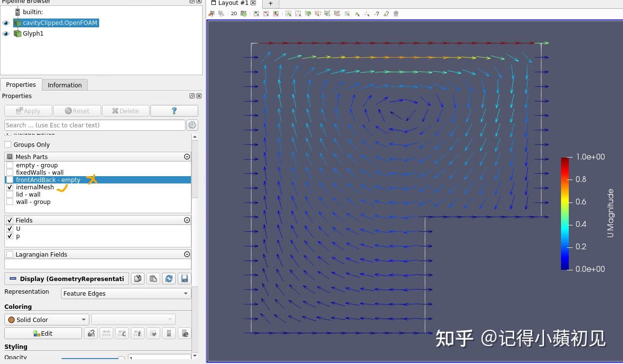Save display properties as defaults
Screen dimensions: 623x364
pyautogui.click(x=185, y=278)
